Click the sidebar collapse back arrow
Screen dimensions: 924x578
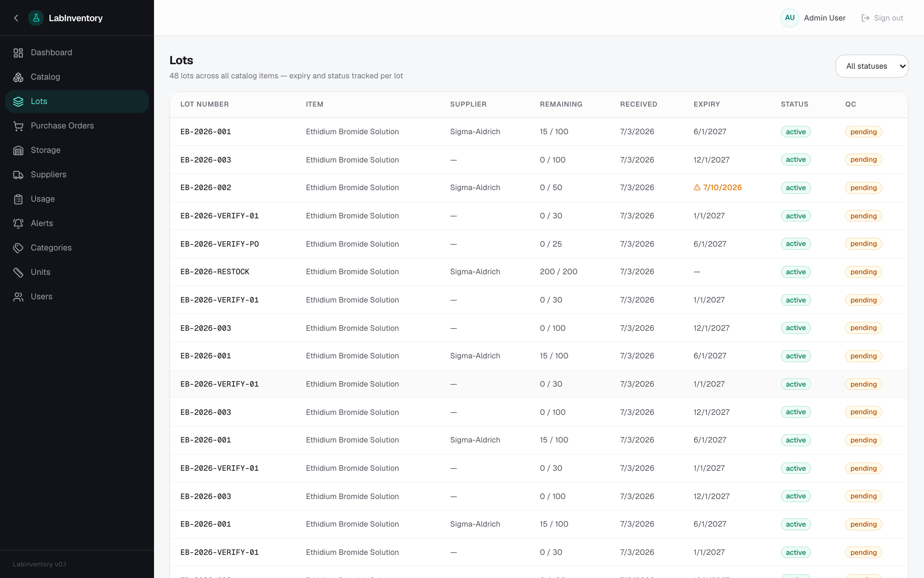coord(16,18)
